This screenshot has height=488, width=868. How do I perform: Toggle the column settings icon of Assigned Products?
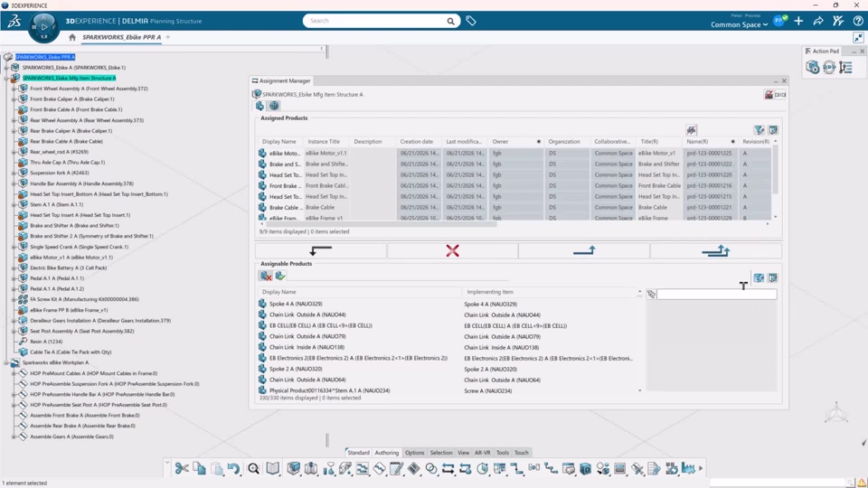[773, 130]
